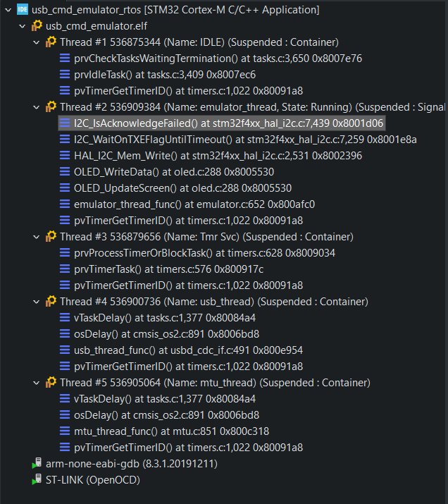Click stack frame icon for I2C_WaitOnTXEFlagUntilTimeout()
448x504 pixels.
pyautogui.click(x=65, y=140)
